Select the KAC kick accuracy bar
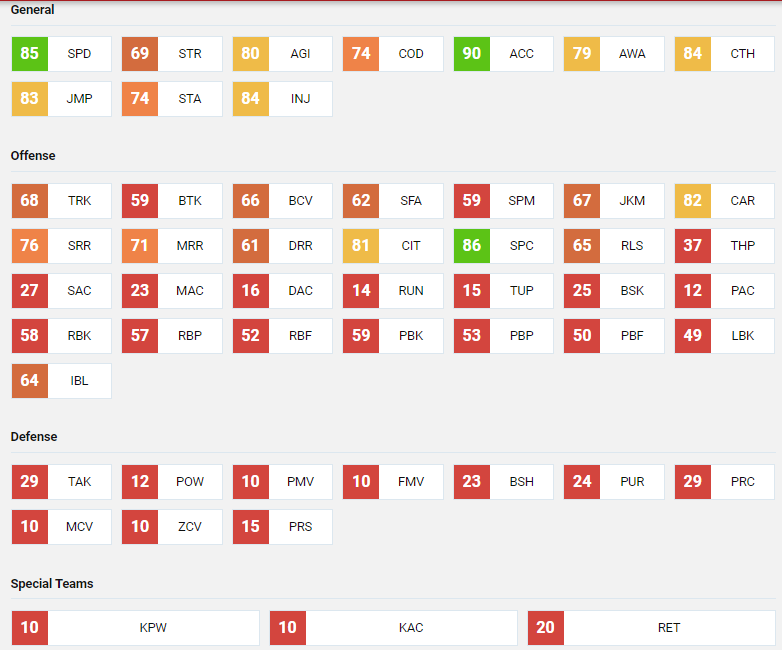This screenshot has height=650, width=782. tap(393, 628)
